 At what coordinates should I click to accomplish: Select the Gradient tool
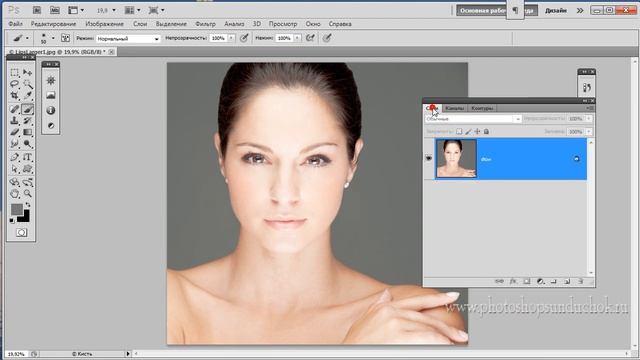27,132
